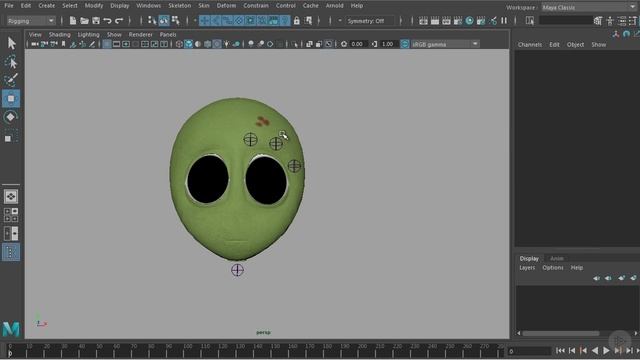
Task: Click the select camera icon in panel toolbar
Action: (x=35, y=44)
